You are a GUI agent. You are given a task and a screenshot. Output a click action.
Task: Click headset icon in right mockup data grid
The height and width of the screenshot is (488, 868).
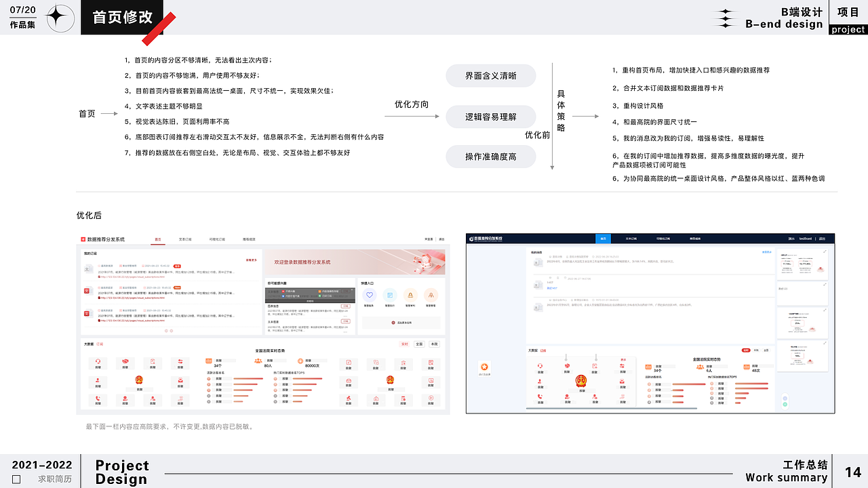[540, 366]
